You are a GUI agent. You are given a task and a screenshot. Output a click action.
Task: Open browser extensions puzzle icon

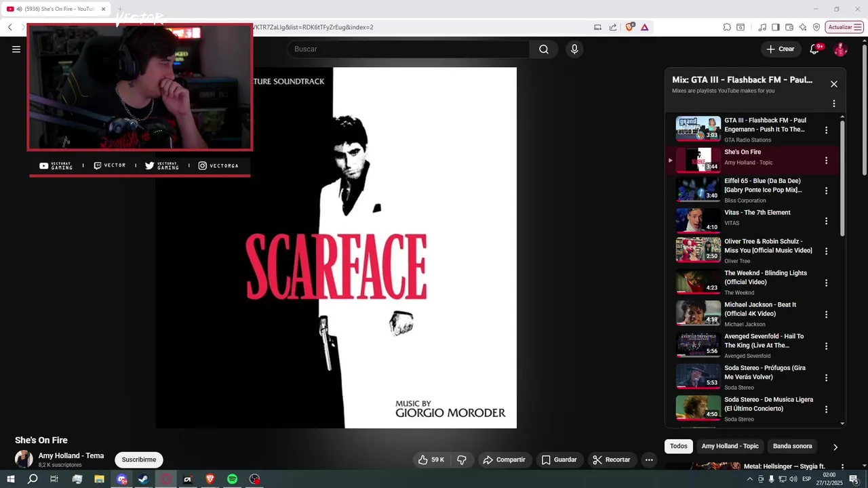point(727,27)
